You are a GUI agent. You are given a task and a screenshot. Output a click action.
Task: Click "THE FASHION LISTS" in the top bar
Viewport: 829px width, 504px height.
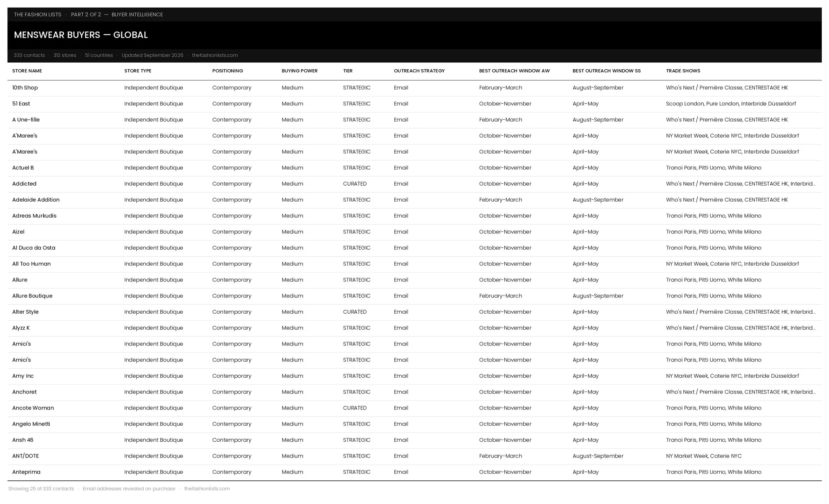(38, 15)
